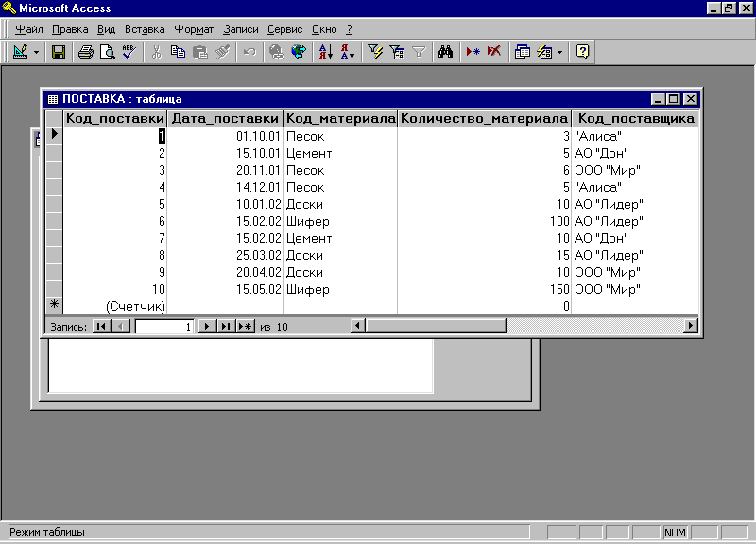This screenshot has height=544, width=756.
Task: Save the table with floppy icon
Action: pyautogui.click(x=59, y=52)
